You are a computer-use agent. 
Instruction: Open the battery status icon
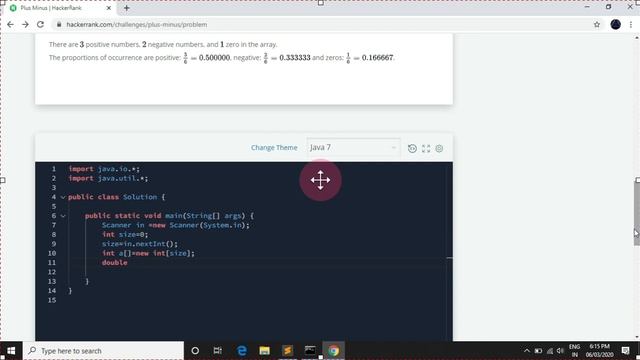(538, 351)
